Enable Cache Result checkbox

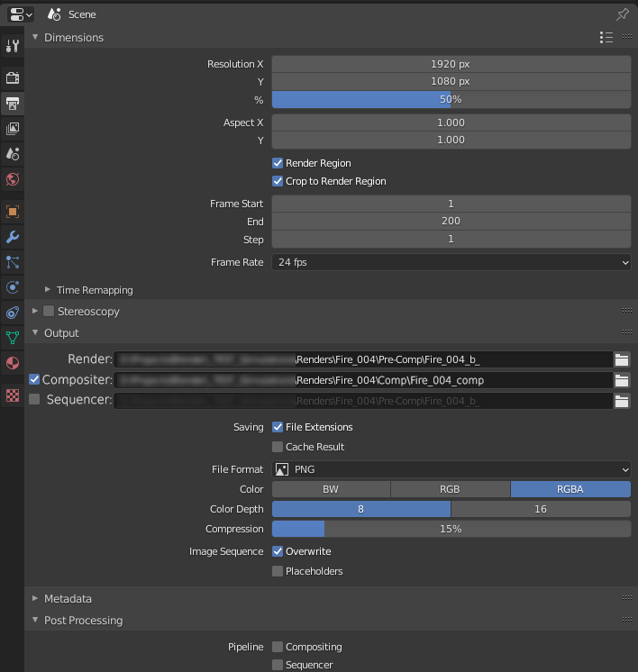[x=278, y=447]
